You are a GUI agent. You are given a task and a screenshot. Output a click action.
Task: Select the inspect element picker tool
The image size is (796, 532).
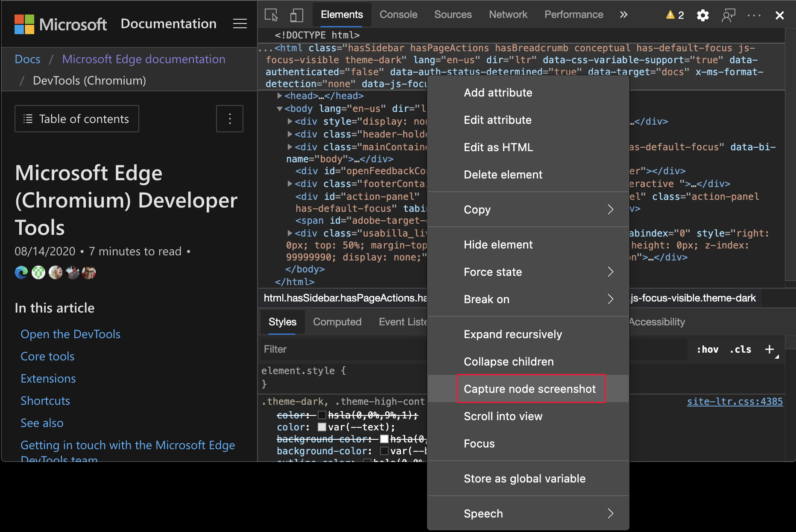click(271, 15)
